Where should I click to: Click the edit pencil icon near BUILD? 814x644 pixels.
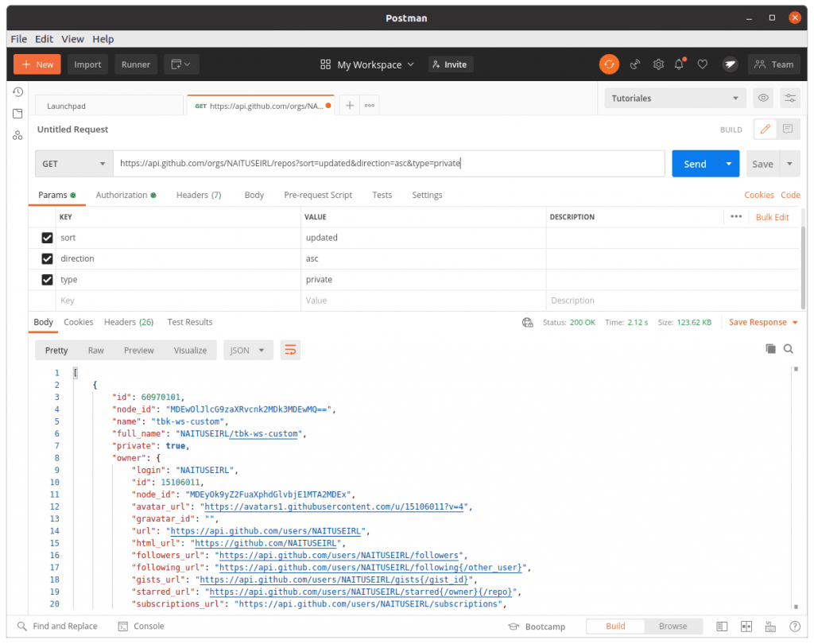coord(766,130)
